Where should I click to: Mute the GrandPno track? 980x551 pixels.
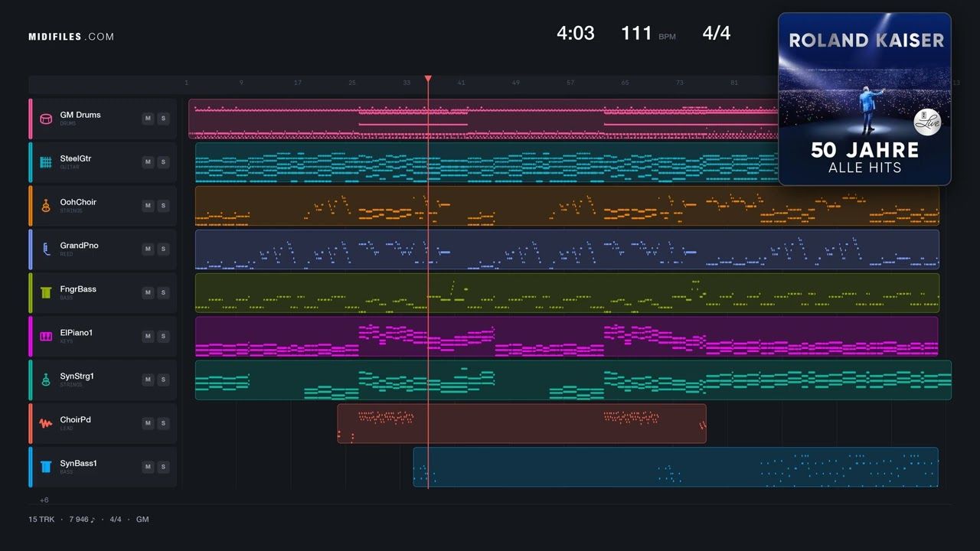coord(148,249)
